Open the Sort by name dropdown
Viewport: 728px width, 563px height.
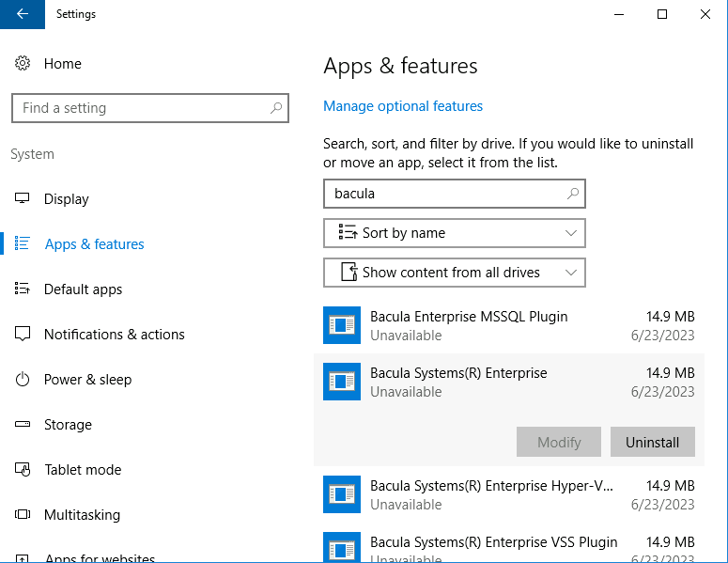point(454,233)
